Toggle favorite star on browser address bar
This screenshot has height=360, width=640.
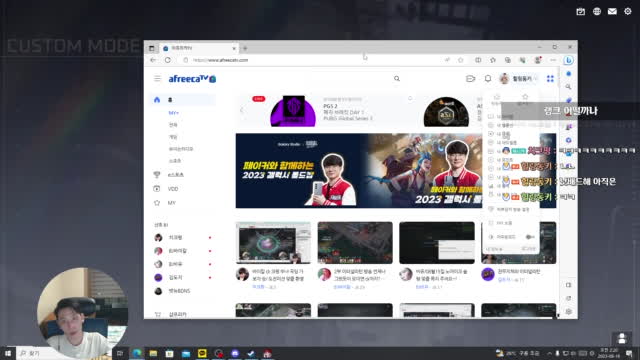click(460, 60)
